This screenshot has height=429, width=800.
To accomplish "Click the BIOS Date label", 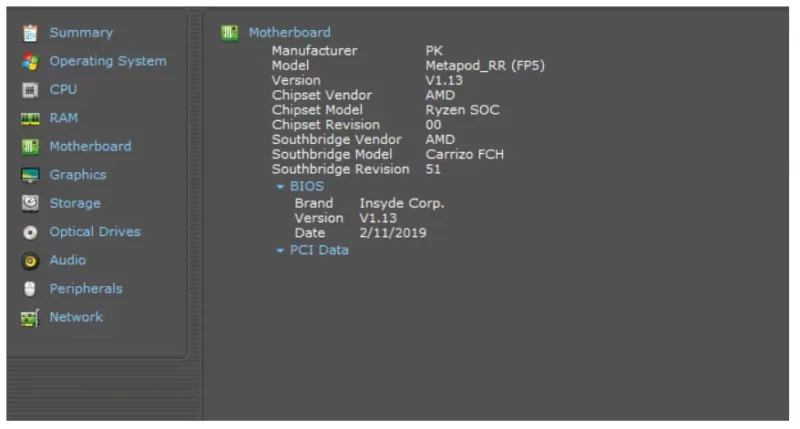I will point(310,233).
